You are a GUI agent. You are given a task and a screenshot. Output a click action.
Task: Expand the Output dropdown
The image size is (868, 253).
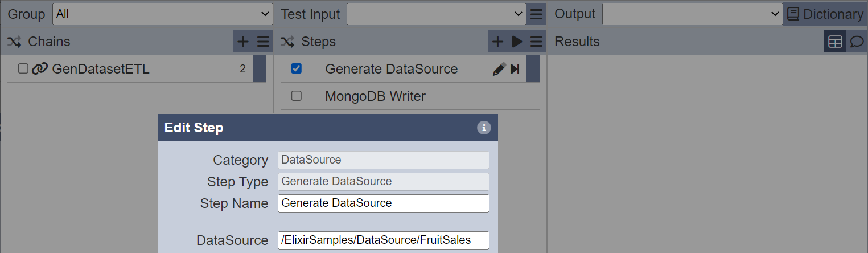(x=693, y=14)
